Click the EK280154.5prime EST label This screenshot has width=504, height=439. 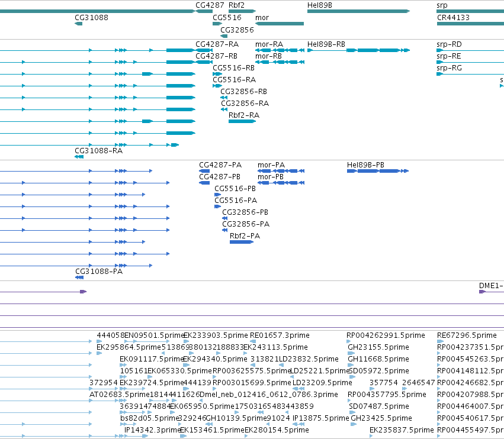click(277, 430)
